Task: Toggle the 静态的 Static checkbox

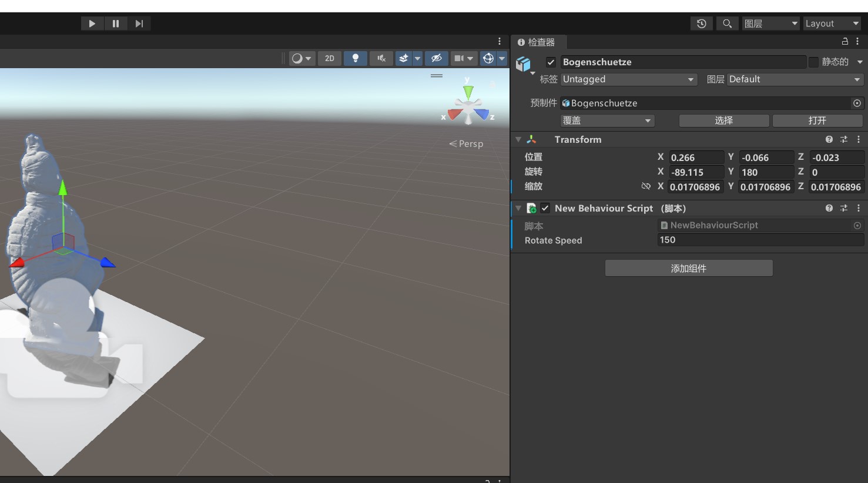Action: [x=813, y=62]
